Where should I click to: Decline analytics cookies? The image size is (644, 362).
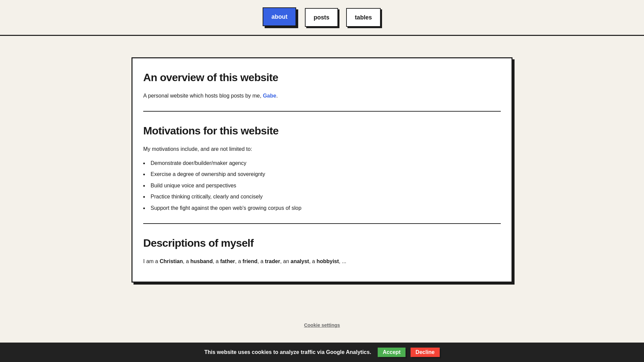coord(425,352)
